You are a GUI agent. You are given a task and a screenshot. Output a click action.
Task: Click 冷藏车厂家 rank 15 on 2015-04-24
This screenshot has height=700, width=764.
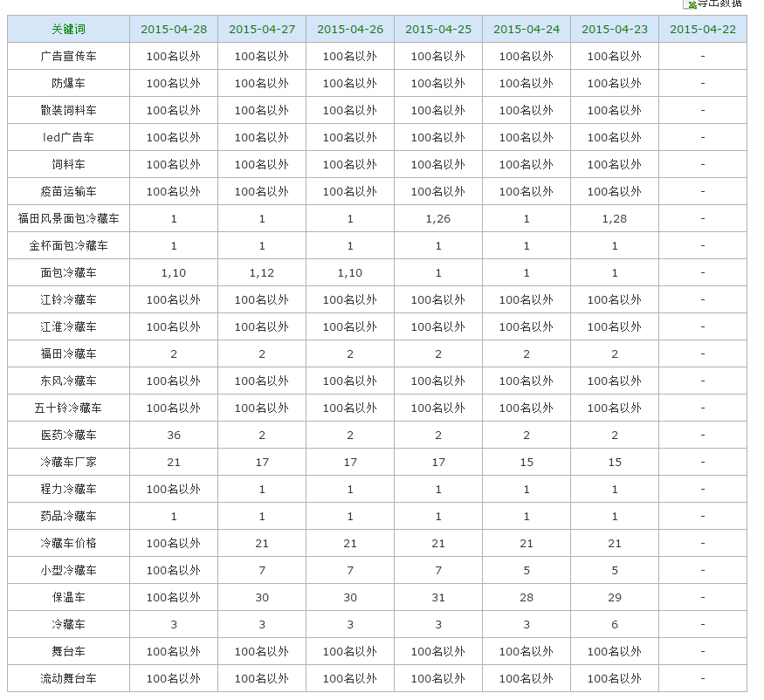527,463
